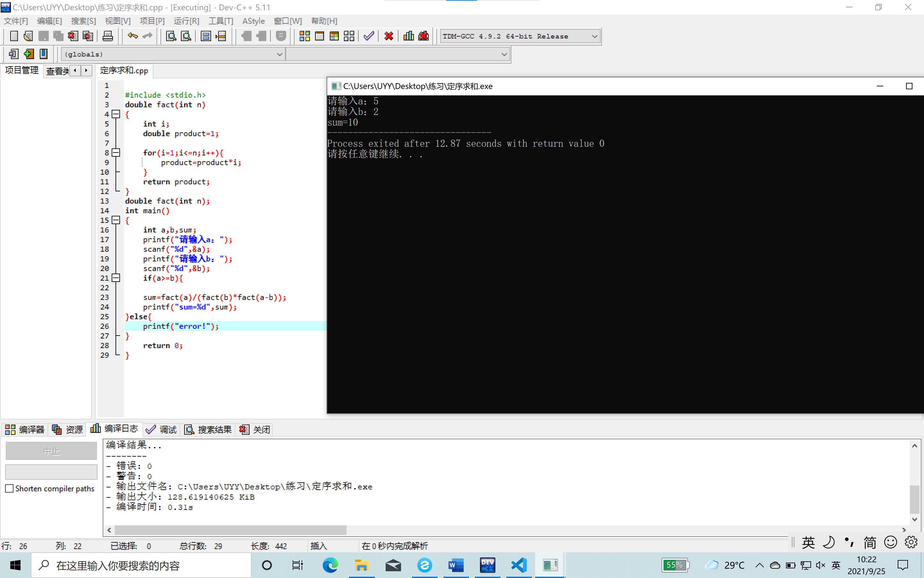Click code line printf("error!");
This screenshot has width=924, height=578.
click(181, 326)
